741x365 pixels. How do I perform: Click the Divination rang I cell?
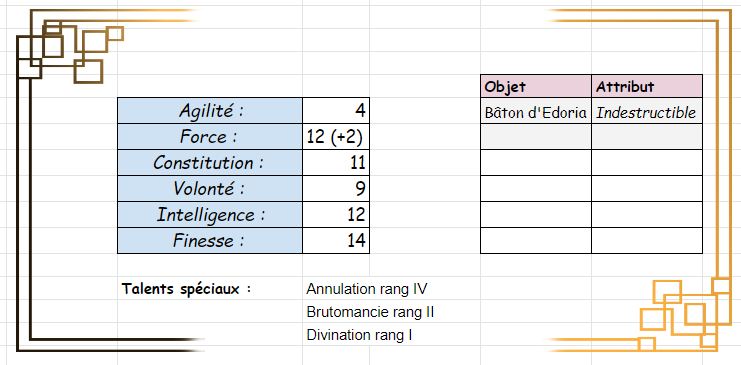(359, 335)
